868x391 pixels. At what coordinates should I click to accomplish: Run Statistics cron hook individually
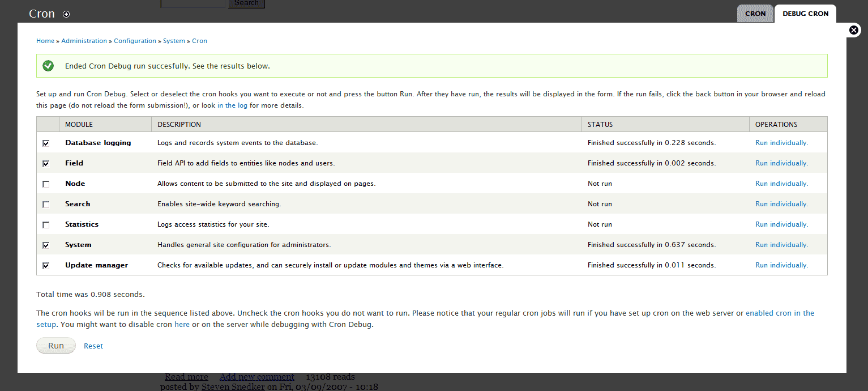point(781,224)
